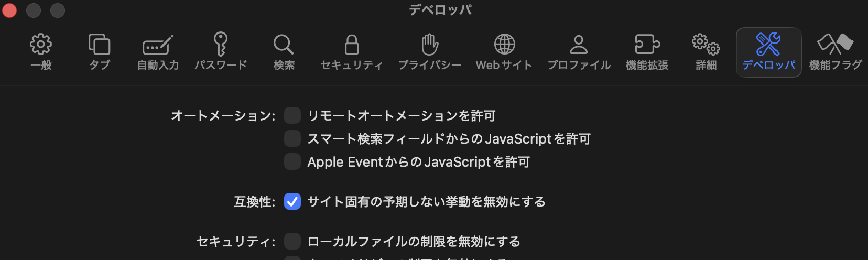The width and height of the screenshot is (868, 260).
Task: Open the Webサイト globe pane
Action: (x=504, y=52)
